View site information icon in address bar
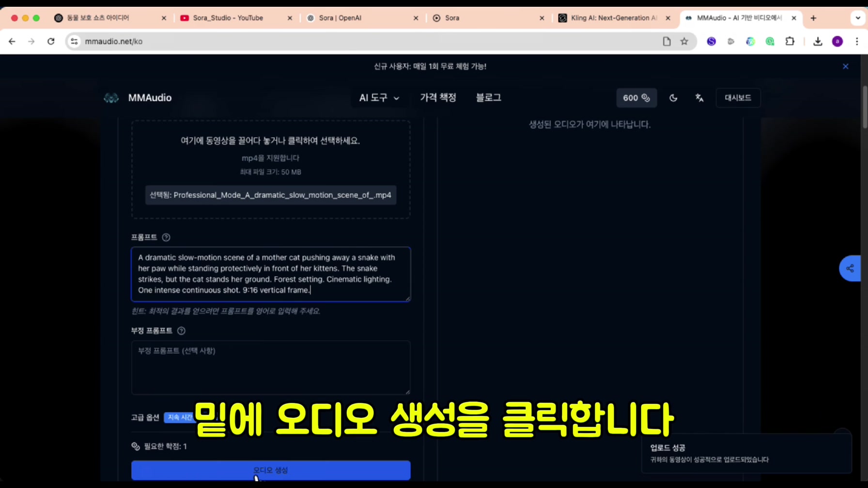The width and height of the screenshot is (868, 488). click(x=74, y=42)
